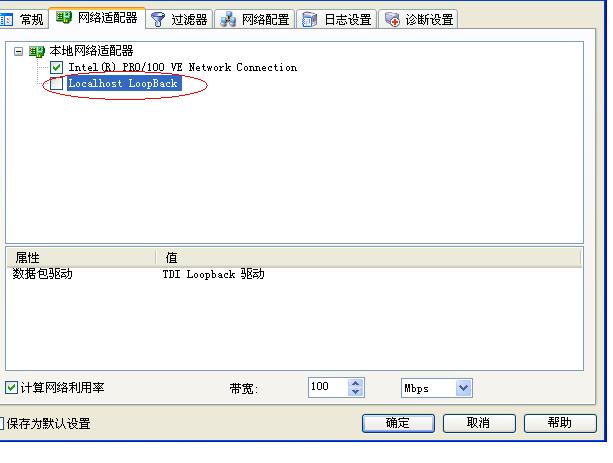Toggle the 计算网络利用率 checkbox

tap(11, 388)
